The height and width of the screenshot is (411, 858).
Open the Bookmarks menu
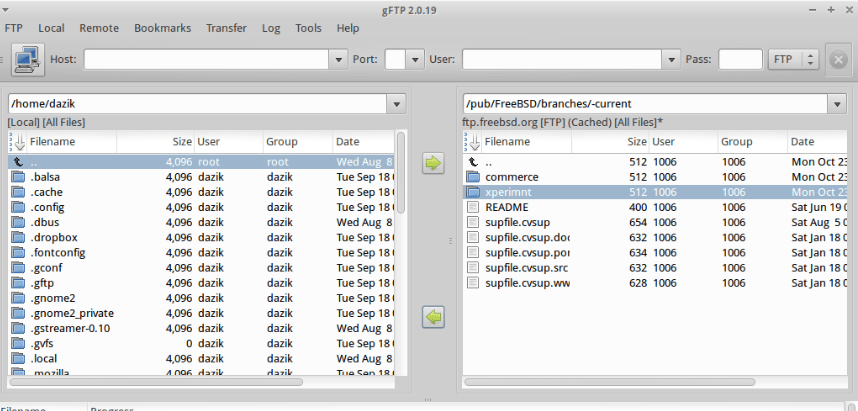point(163,28)
